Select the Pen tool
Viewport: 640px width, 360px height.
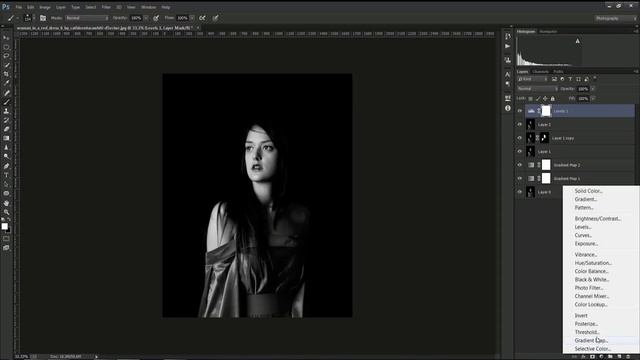click(6, 166)
